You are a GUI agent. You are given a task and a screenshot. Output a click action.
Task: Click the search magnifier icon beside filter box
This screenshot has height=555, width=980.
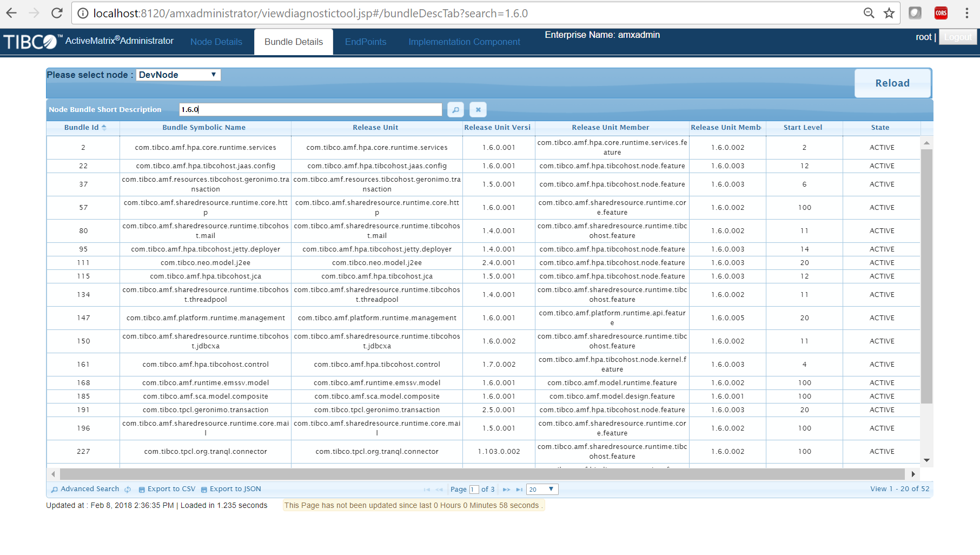pos(456,110)
